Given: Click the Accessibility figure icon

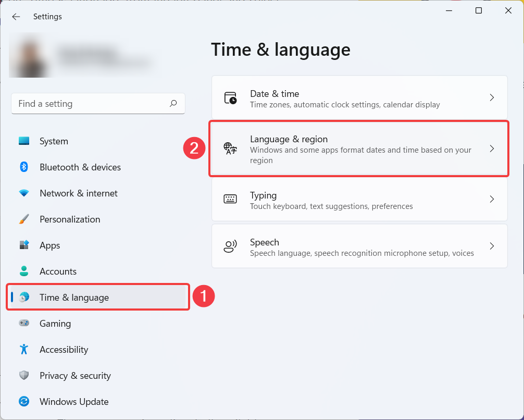Looking at the screenshot, I should point(24,349).
